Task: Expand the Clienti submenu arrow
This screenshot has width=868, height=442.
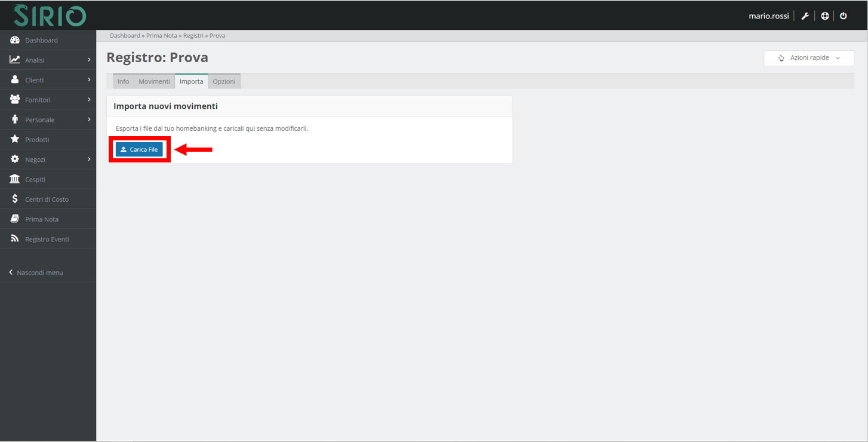Action: pos(89,79)
